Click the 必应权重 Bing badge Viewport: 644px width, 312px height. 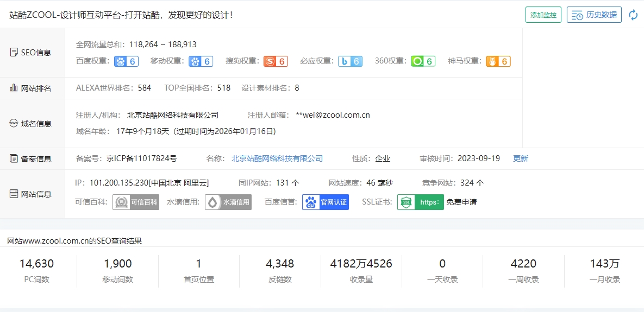click(351, 61)
